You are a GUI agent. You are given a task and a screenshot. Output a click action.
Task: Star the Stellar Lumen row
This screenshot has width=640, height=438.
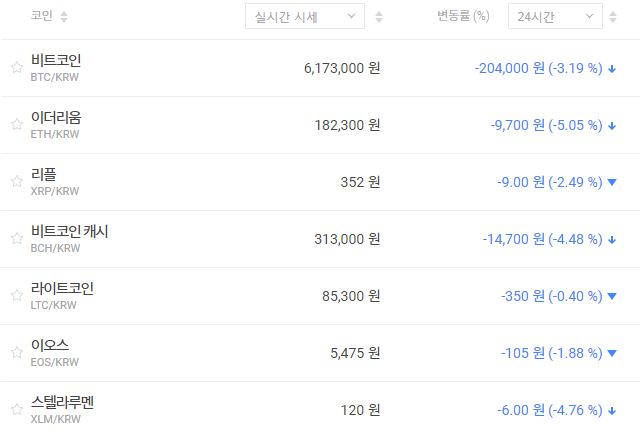16,410
